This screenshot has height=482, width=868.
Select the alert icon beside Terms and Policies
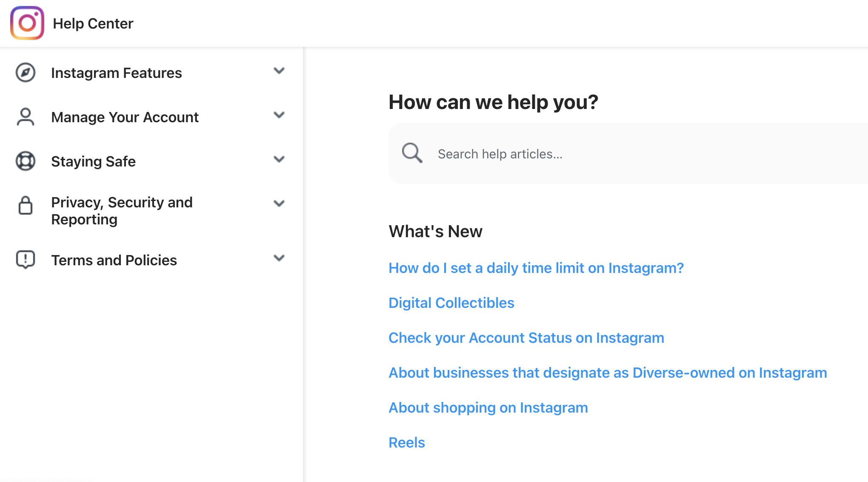(25, 260)
